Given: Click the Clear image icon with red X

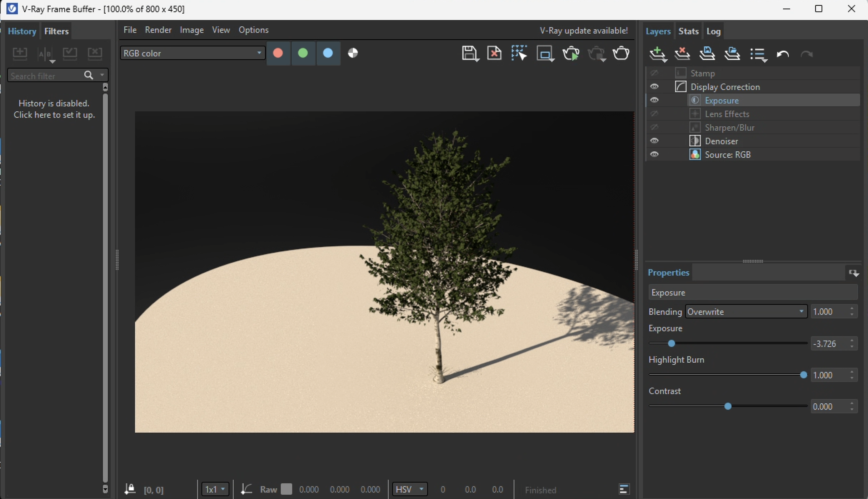Looking at the screenshot, I should tap(494, 54).
